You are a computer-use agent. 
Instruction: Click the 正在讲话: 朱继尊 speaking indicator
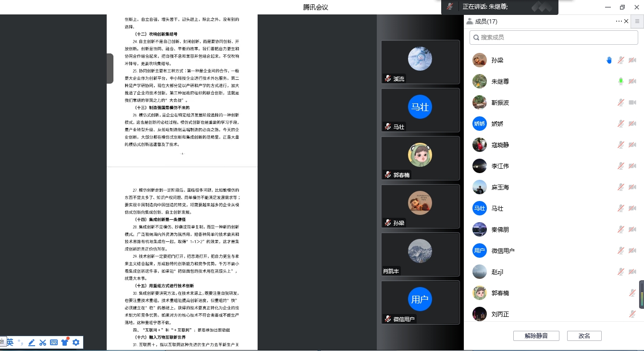click(x=485, y=7)
